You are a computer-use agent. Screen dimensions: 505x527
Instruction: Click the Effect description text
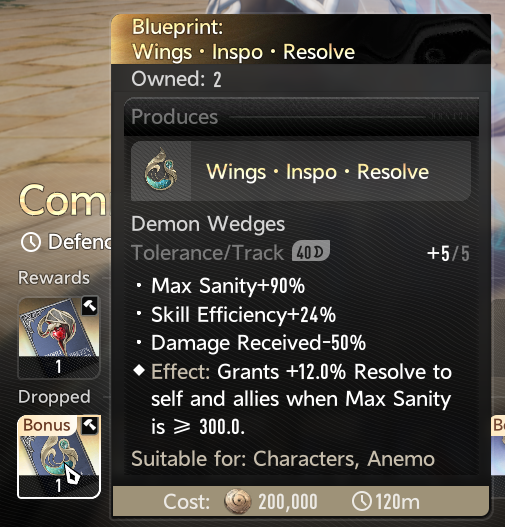point(301,399)
